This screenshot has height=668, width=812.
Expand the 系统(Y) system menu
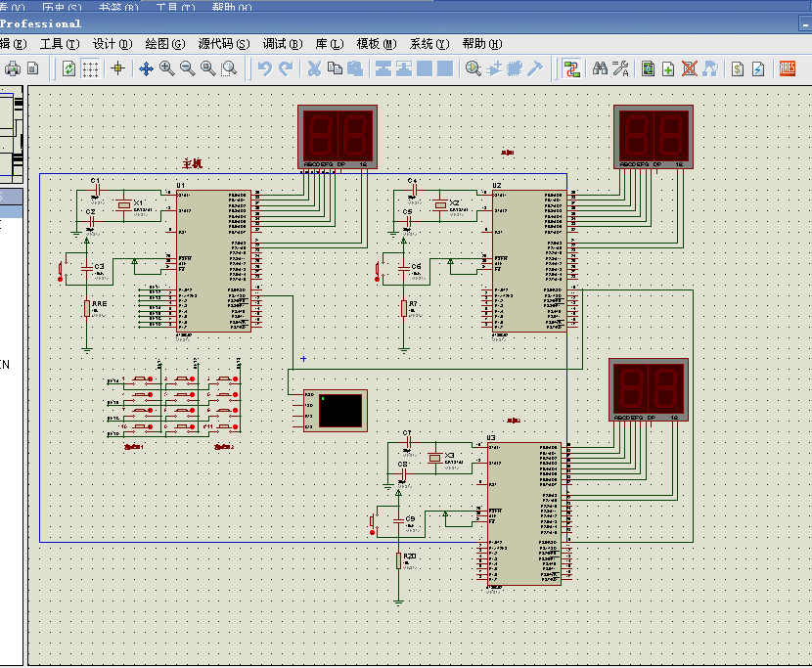point(429,44)
